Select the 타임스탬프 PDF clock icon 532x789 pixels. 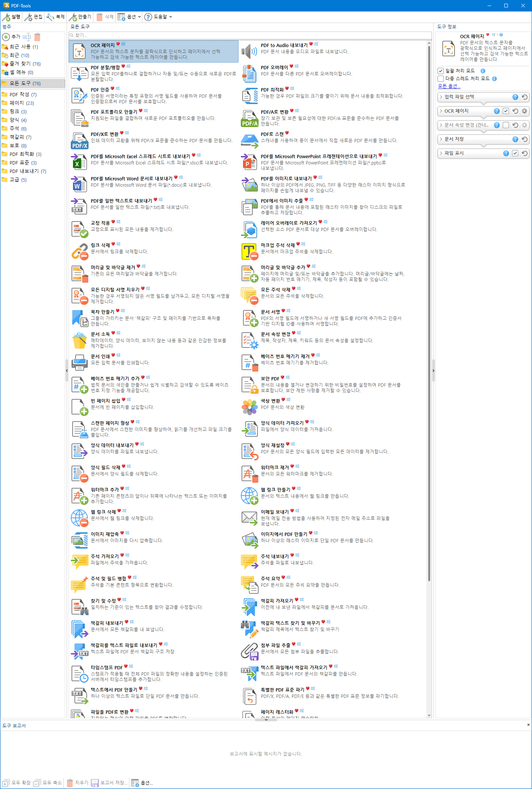coord(79,674)
